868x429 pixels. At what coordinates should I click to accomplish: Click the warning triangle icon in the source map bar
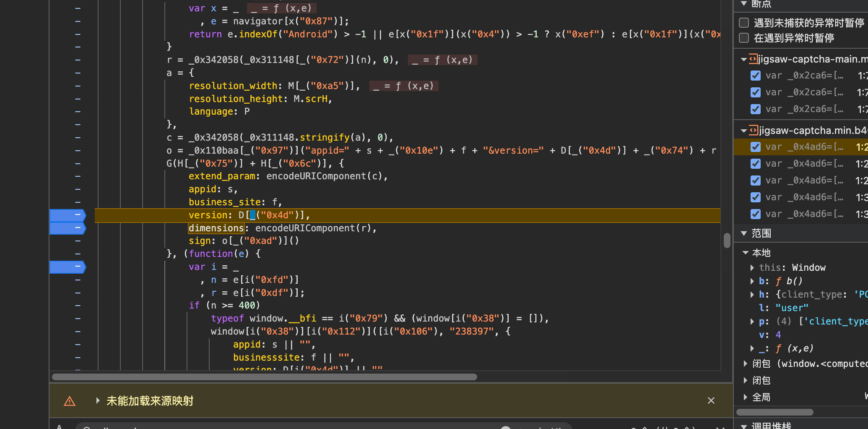point(70,401)
